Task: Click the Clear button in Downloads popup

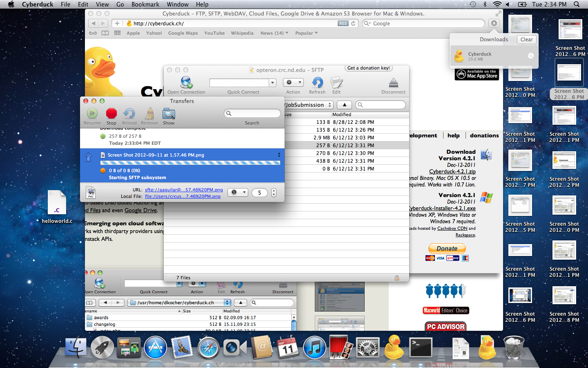Action: [x=526, y=40]
